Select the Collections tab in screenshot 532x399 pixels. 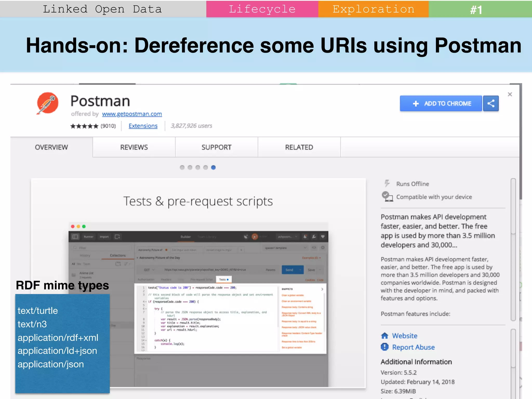[x=118, y=255]
